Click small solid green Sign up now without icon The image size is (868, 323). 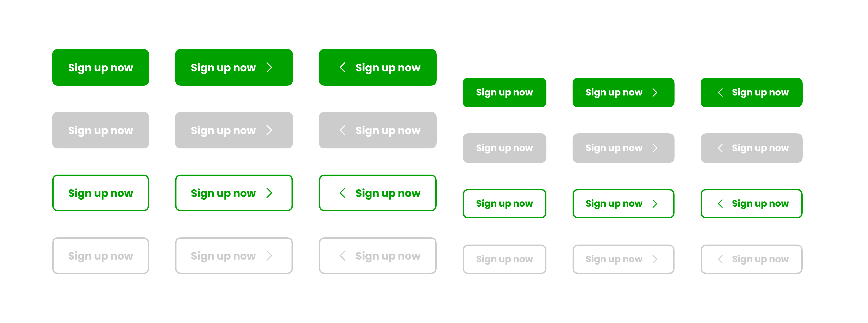point(504,92)
